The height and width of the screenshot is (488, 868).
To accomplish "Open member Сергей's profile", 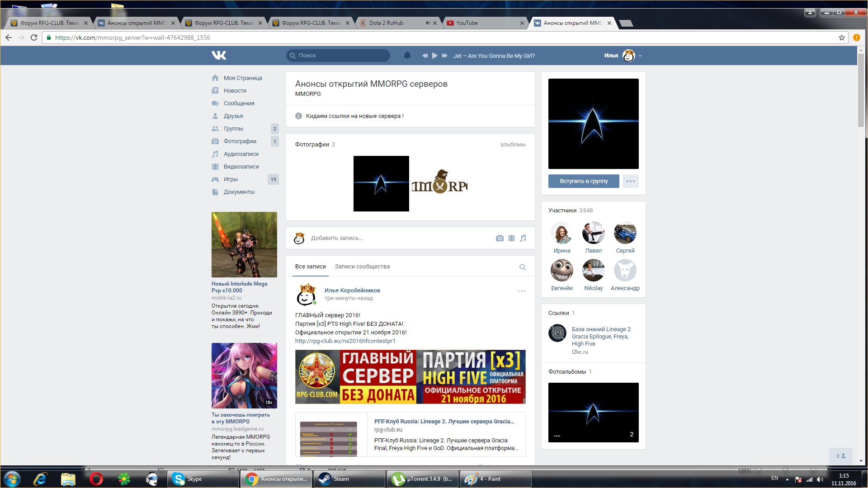I will pos(625,238).
